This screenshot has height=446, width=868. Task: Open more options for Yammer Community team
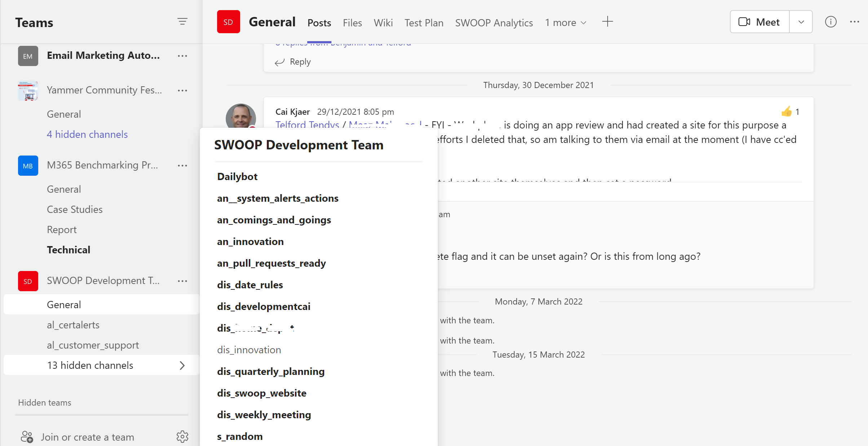(182, 91)
